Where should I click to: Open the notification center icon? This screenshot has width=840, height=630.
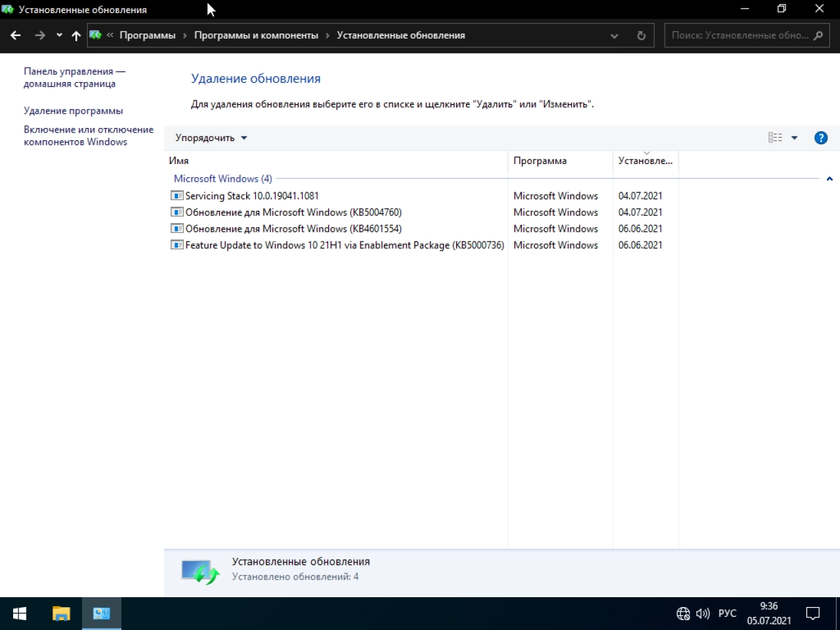click(813, 614)
